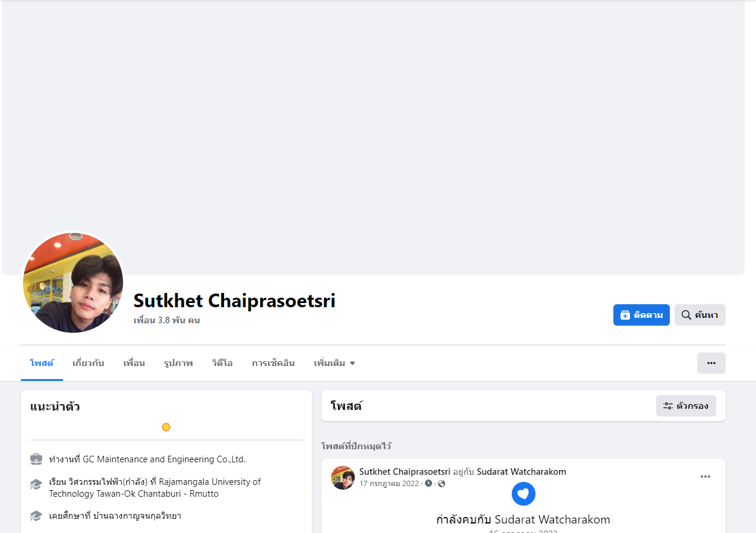Click the briefcase workplace icon
Screen dimensions: 756x533
pos(36,459)
